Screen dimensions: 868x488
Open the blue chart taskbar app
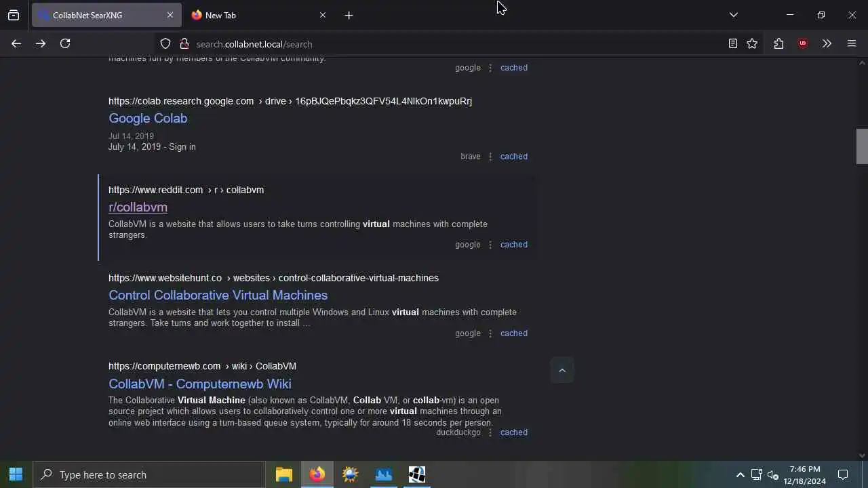coord(384,474)
